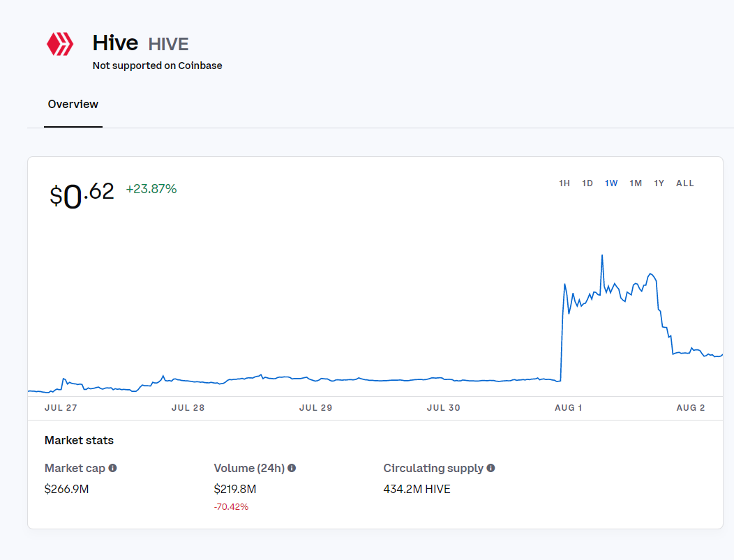Select the 1D chart range
734x560 pixels.
[587, 183]
